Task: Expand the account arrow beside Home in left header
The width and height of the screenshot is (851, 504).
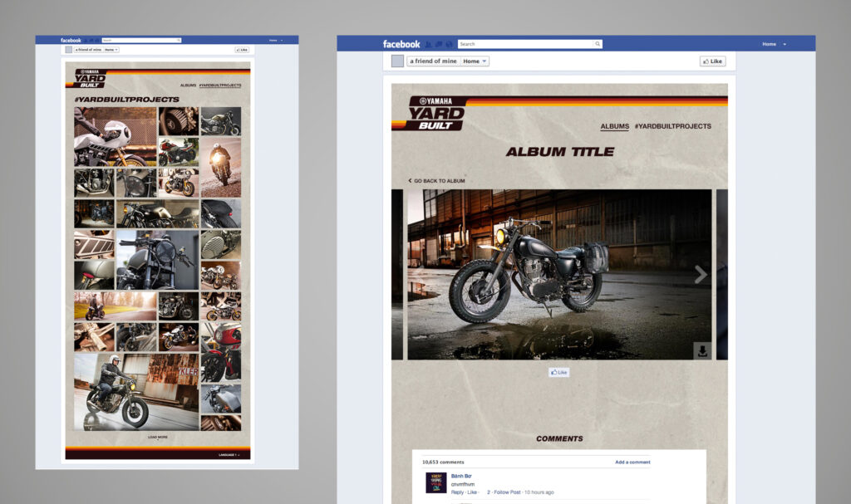Action: point(282,40)
